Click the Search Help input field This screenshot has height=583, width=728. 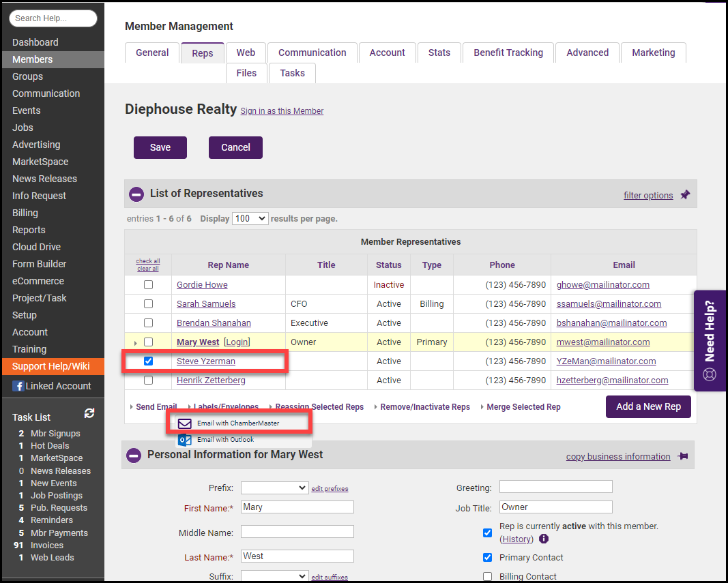point(53,18)
